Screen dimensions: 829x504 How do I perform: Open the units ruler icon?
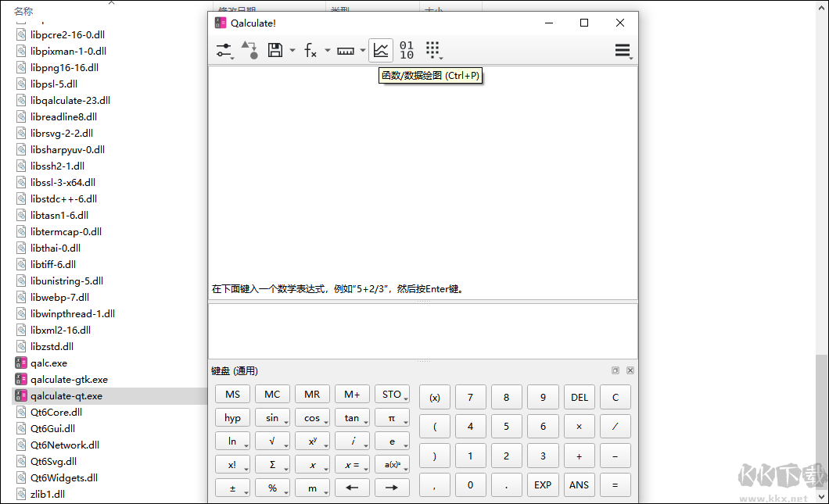346,51
